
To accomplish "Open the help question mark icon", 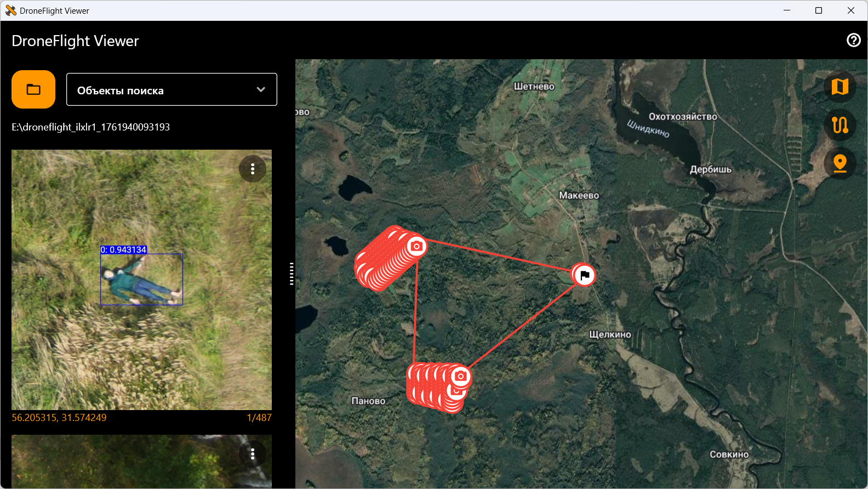I will pyautogui.click(x=853, y=40).
